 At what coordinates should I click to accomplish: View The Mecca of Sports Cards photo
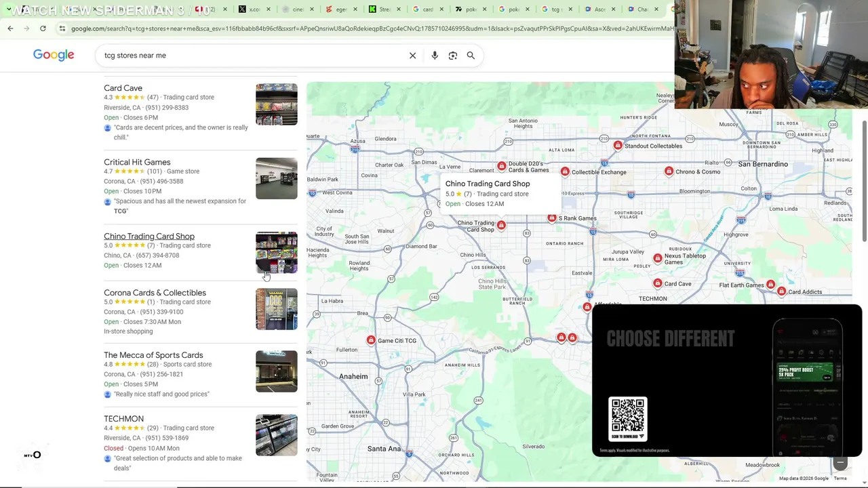tap(277, 371)
